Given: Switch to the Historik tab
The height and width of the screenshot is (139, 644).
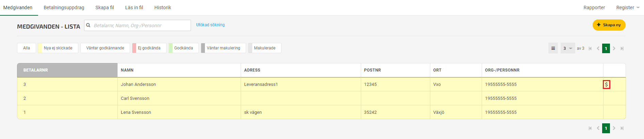Looking at the screenshot, I should tap(163, 7).
